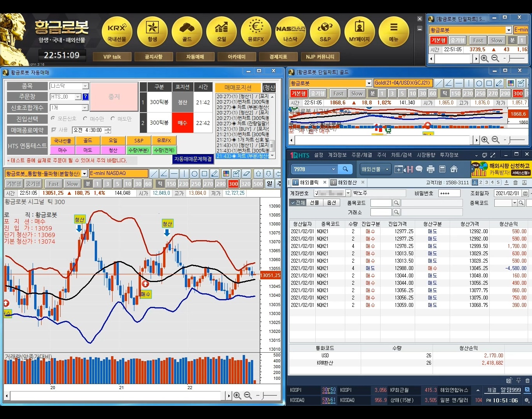Expand the 신호조합개수 1개 dropdown
Screen dimensions: 532x419
coord(85,108)
